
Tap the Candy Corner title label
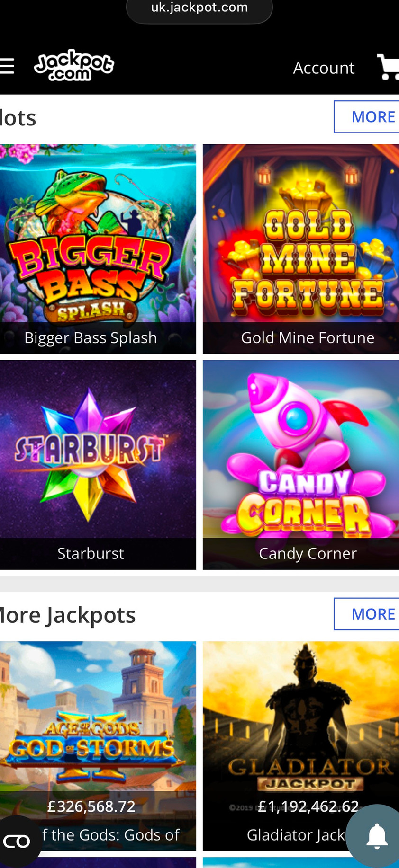coord(308,553)
